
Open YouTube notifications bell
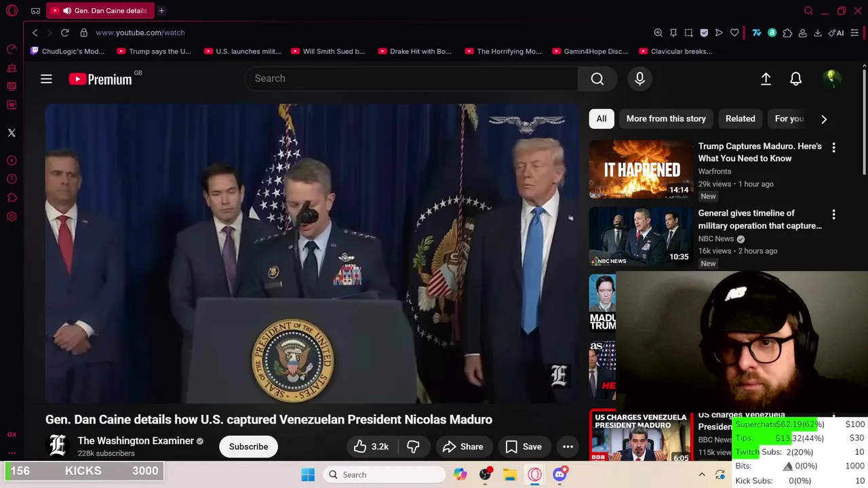click(x=796, y=79)
